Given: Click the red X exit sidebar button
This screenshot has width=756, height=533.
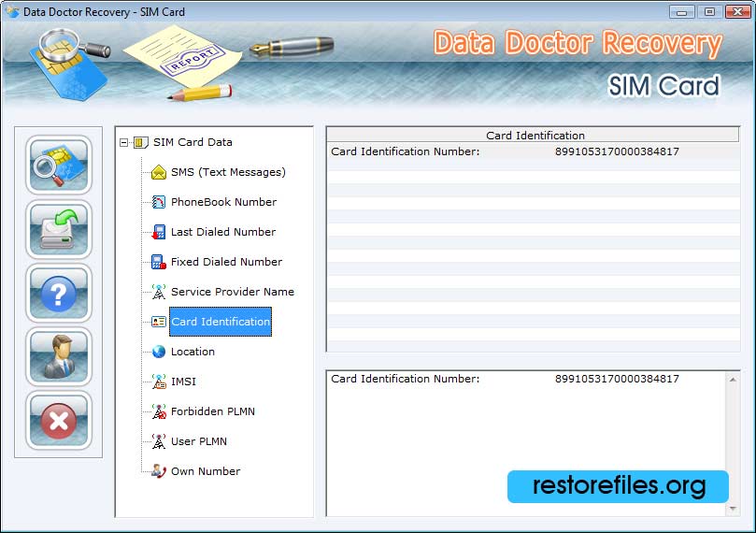Looking at the screenshot, I should click(58, 421).
